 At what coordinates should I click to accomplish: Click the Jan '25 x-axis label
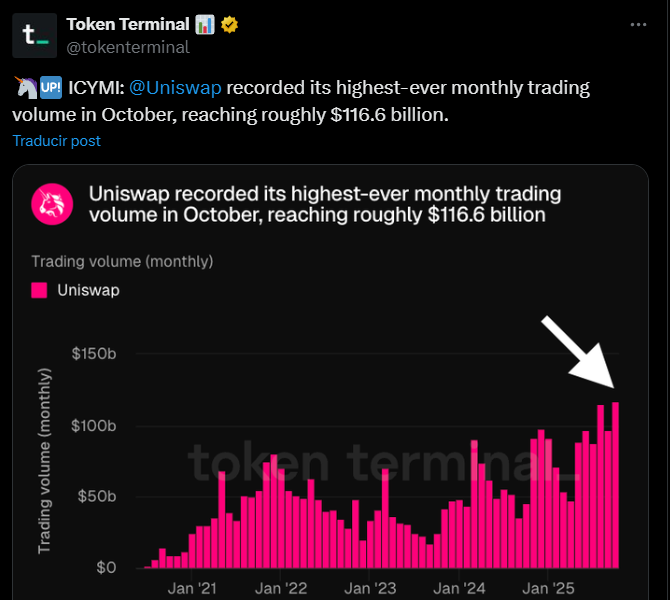[549, 587]
